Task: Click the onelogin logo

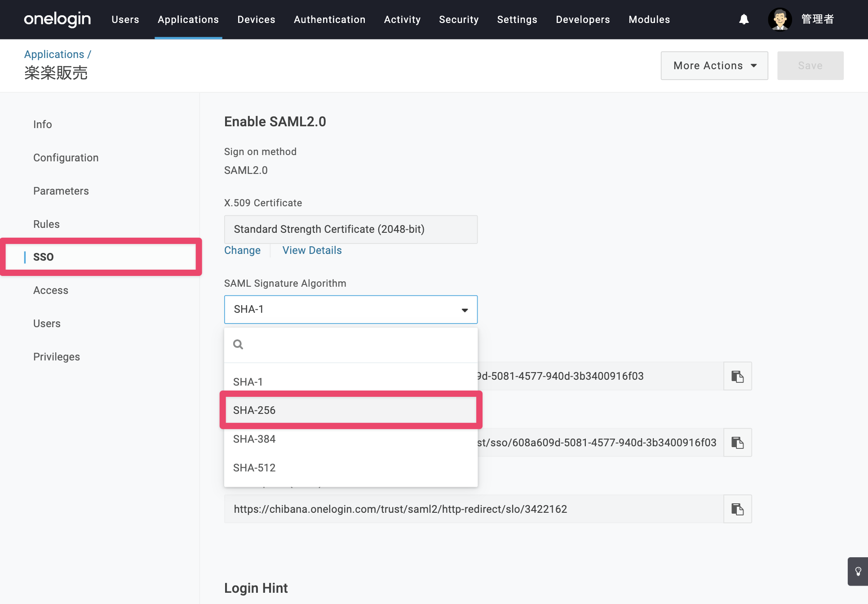Action: pyautogui.click(x=57, y=19)
